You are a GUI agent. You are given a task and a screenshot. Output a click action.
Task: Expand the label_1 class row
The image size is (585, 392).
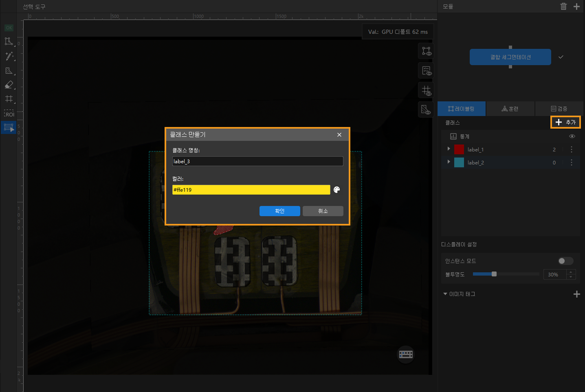(449, 149)
